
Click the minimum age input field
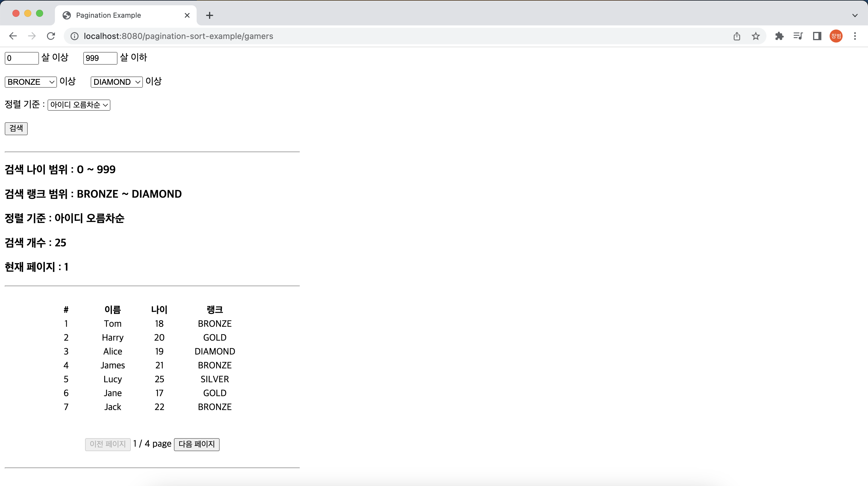[x=22, y=58]
